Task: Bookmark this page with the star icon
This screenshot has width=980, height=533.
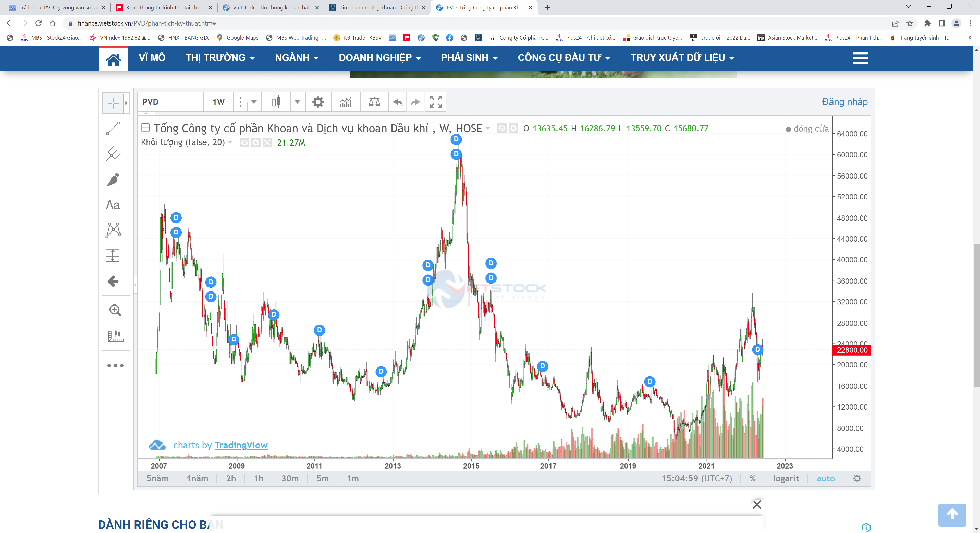Action: tap(910, 23)
